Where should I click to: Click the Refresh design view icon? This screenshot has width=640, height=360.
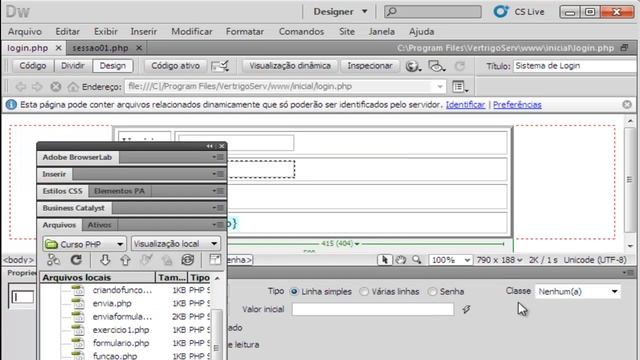click(x=460, y=66)
